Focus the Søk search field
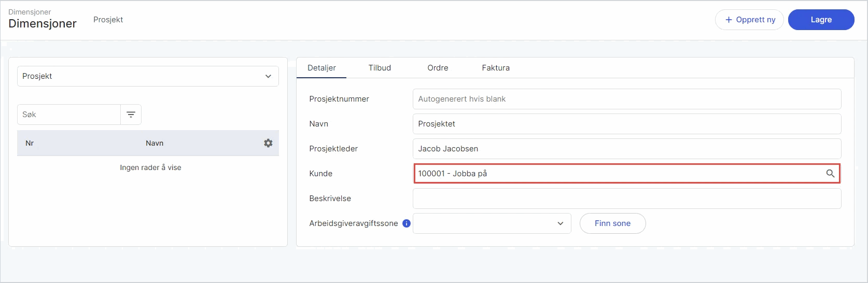 [x=69, y=115]
